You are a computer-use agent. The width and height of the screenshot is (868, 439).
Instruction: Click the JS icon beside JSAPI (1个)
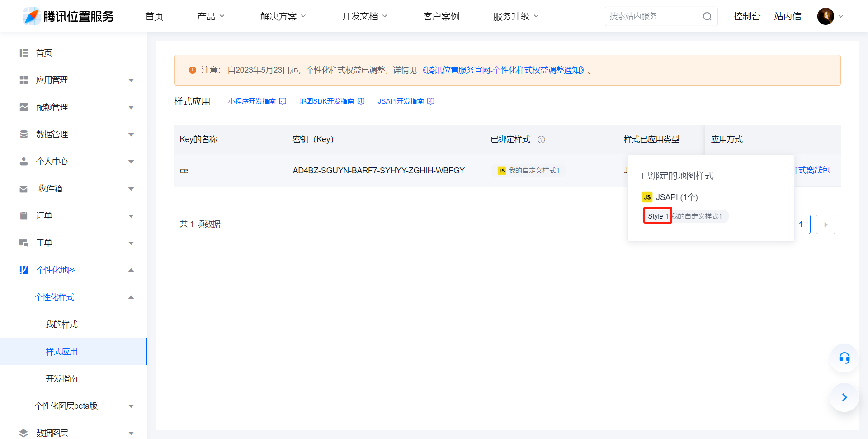(647, 197)
